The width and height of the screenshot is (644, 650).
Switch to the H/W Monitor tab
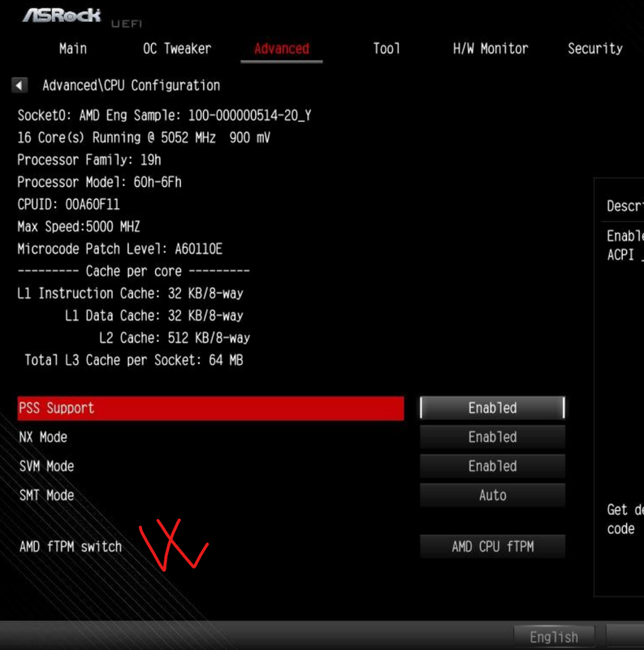click(491, 49)
